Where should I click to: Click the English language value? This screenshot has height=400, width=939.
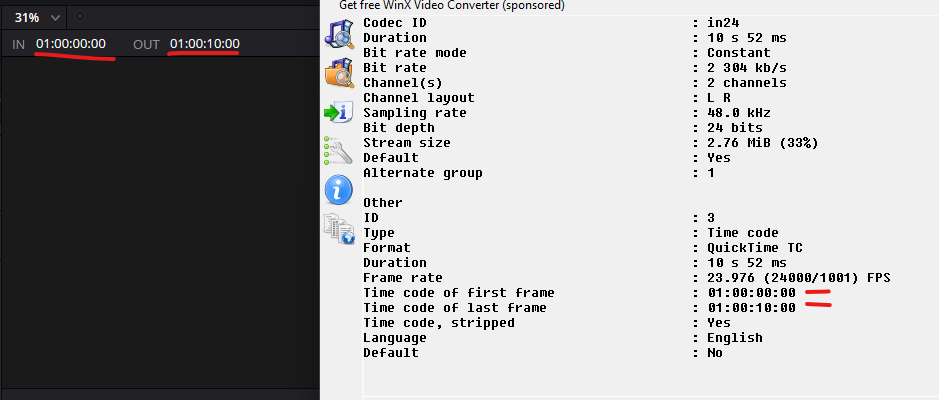coord(734,337)
